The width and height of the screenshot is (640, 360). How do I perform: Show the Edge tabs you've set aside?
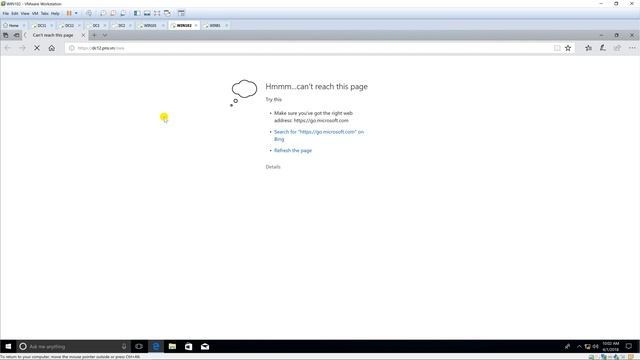(x=6, y=36)
